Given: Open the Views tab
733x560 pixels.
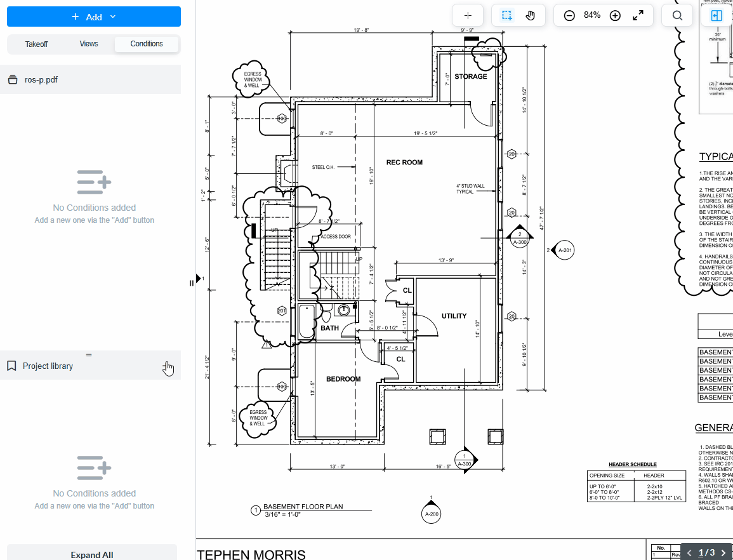Looking at the screenshot, I should click(x=89, y=44).
